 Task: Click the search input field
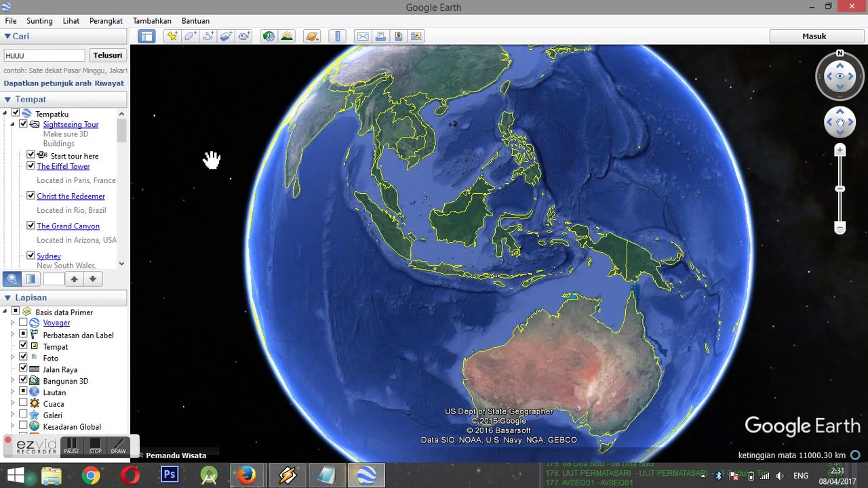click(x=45, y=56)
